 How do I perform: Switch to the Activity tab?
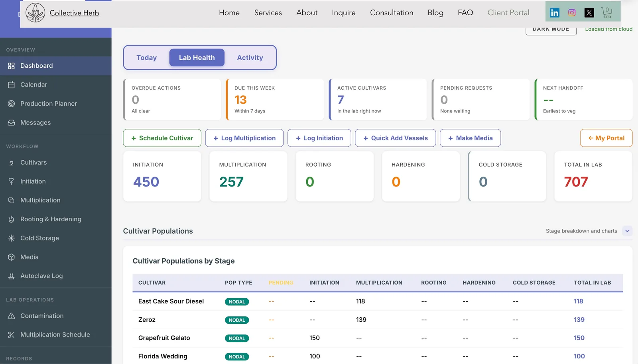click(x=250, y=57)
